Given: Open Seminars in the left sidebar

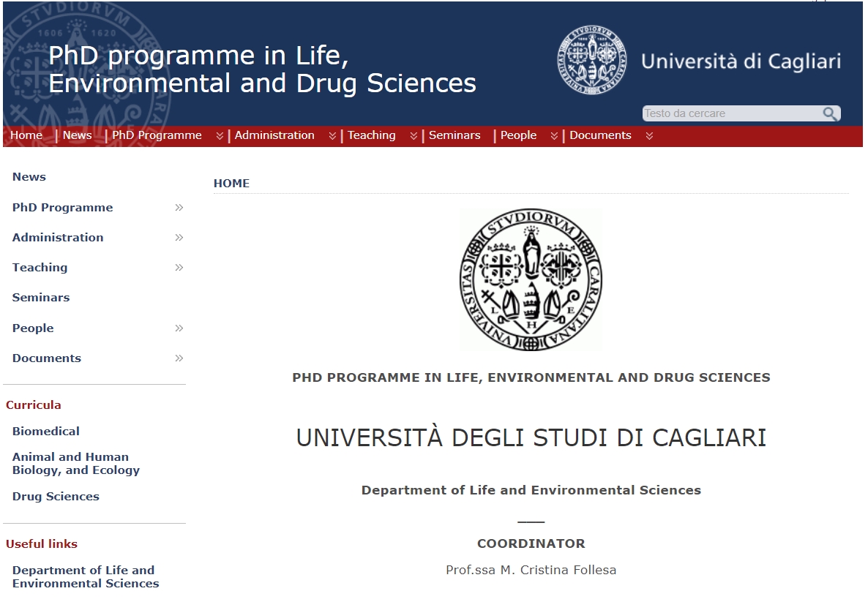Looking at the screenshot, I should [41, 298].
